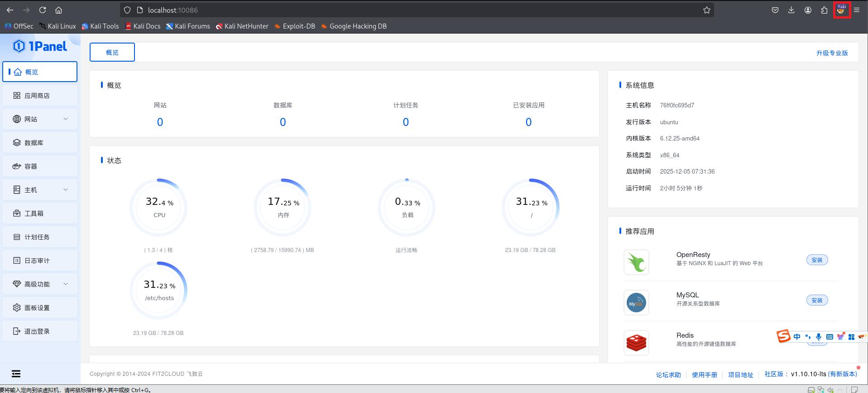
Task: Open Panel Settings (面板设置) gear item
Action: (37, 308)
